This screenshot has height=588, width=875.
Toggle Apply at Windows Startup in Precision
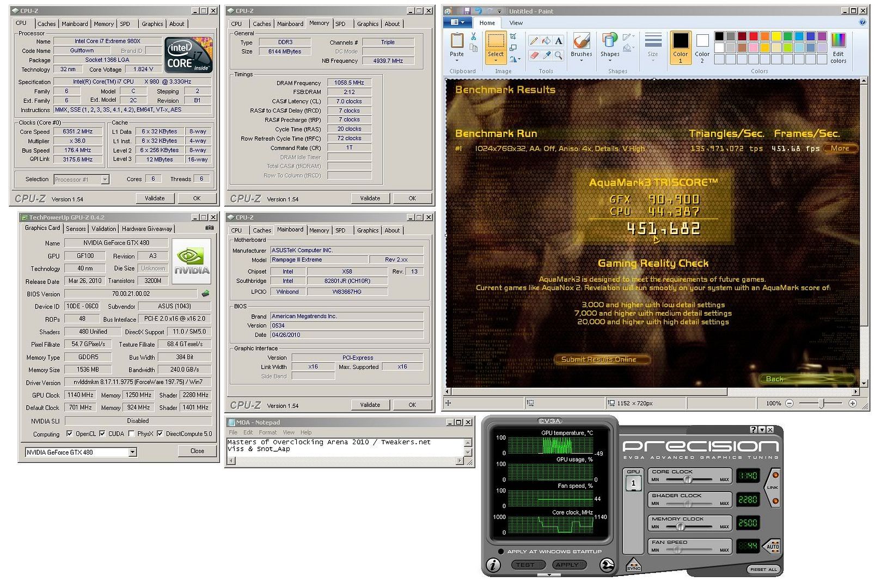(501, 552)
